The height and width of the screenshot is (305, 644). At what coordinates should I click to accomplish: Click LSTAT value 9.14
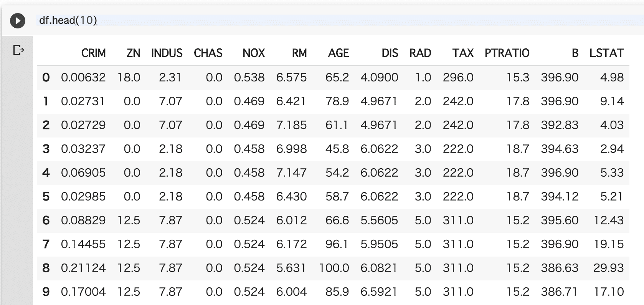612,101
